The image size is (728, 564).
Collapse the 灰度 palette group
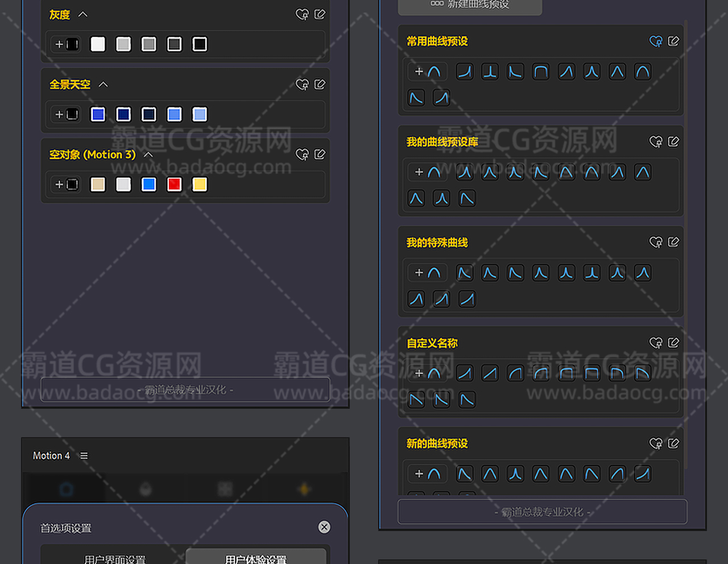[83, 14]
